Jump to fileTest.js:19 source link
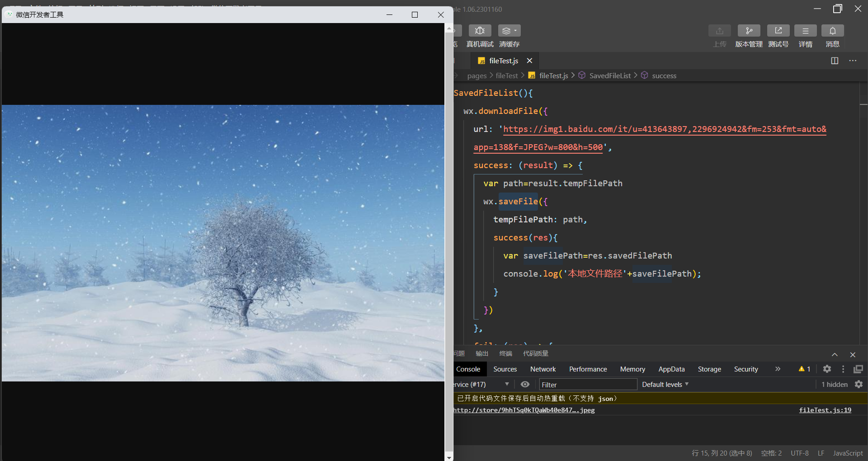The image size is (868, 461). (825, 410)
